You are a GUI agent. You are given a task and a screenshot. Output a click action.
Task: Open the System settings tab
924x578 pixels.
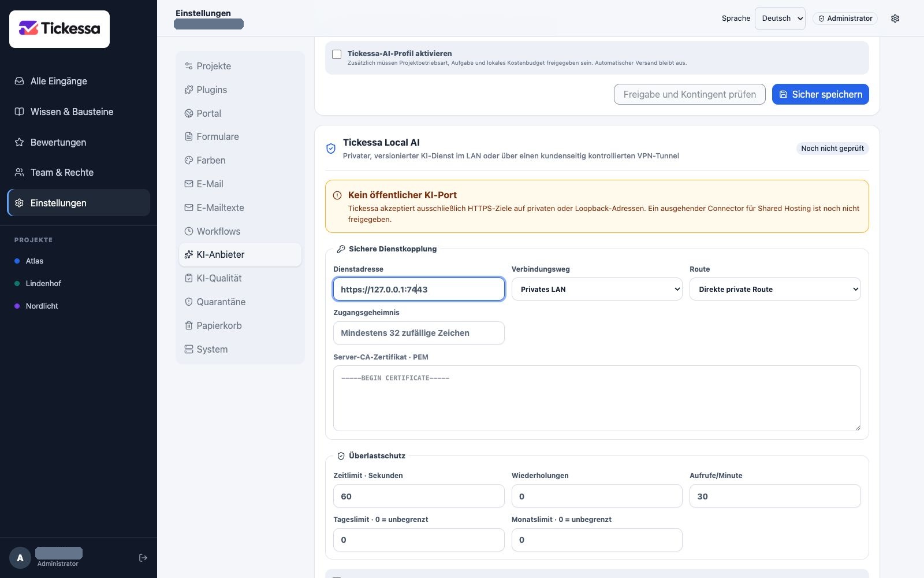[240, 349]
